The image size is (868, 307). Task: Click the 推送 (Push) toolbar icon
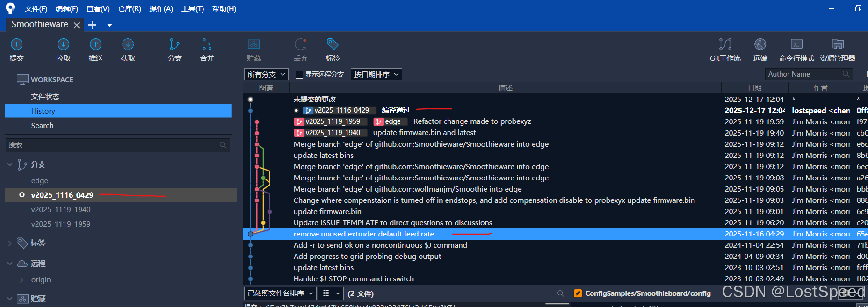(x=95, y=44)
